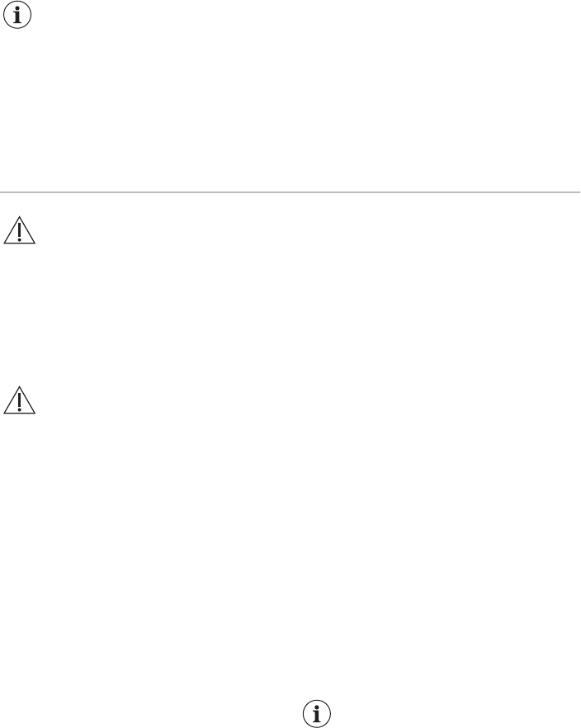The width and height of the screenshot is (581, 728).
Task: Click the warning triangle just below the divider
Action: 19,230
